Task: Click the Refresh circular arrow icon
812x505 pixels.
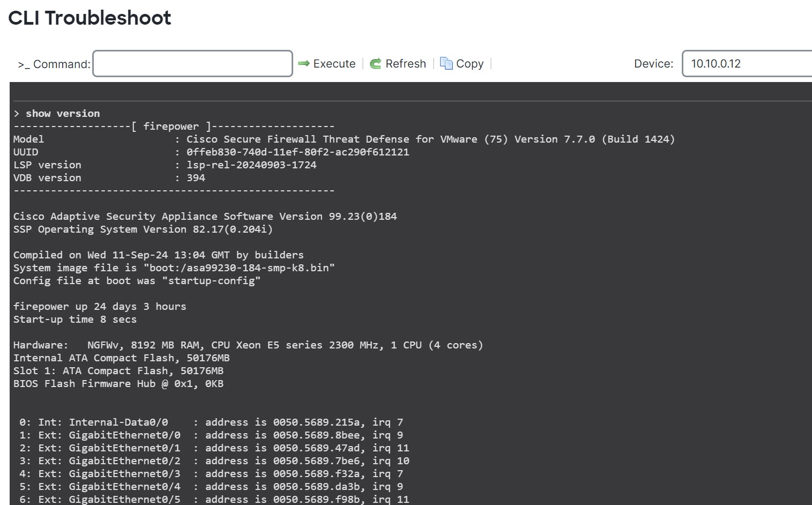Action: coord(376,63)
